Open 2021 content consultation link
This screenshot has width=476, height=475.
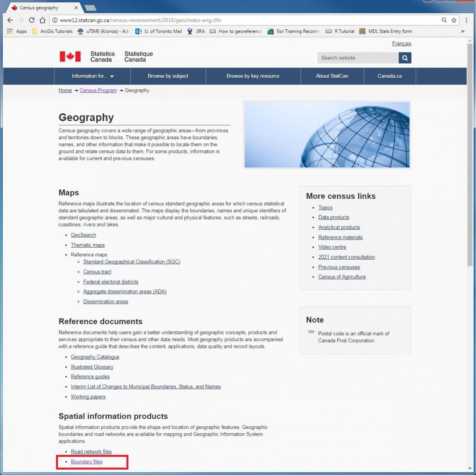(x=346, y=257)
